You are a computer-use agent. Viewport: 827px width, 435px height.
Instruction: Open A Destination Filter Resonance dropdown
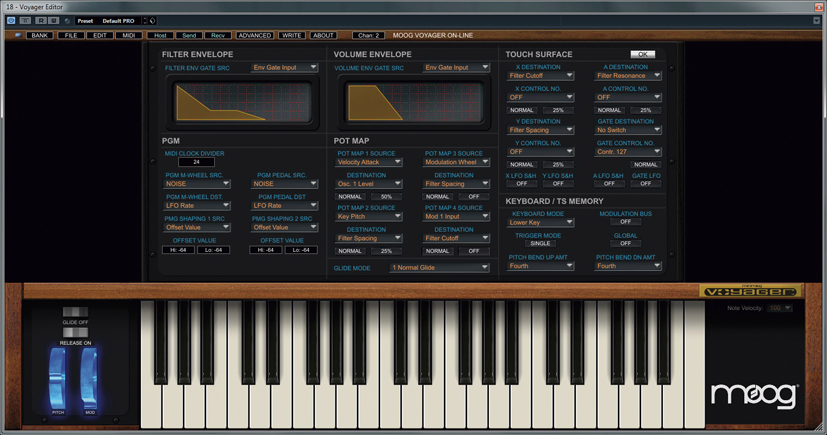point(628,76)
